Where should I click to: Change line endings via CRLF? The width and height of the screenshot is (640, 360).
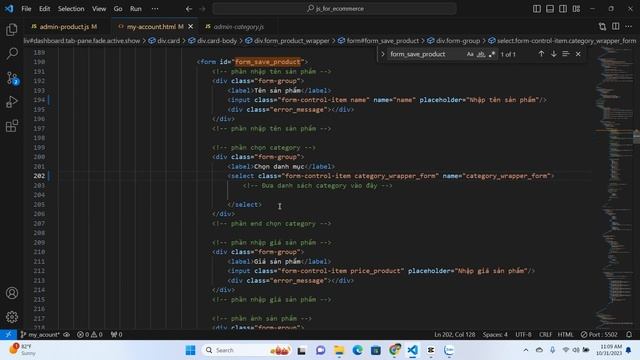(x=545, y=335)
